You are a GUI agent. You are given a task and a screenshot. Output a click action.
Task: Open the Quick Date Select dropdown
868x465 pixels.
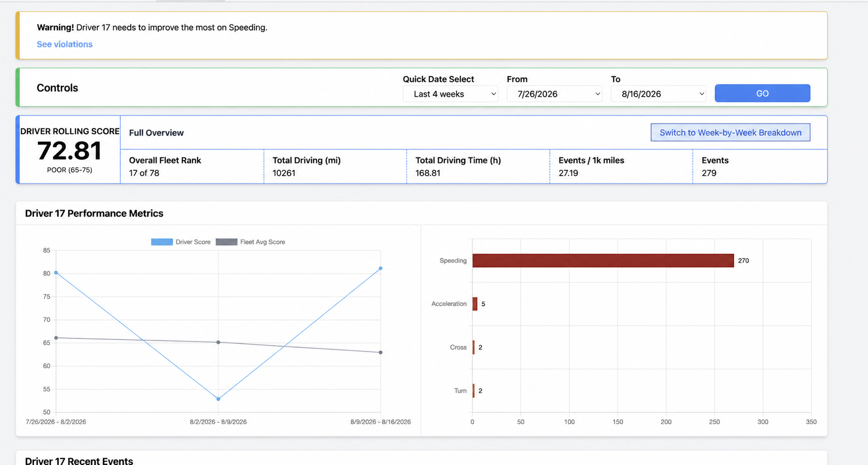[x=450, y=94]
